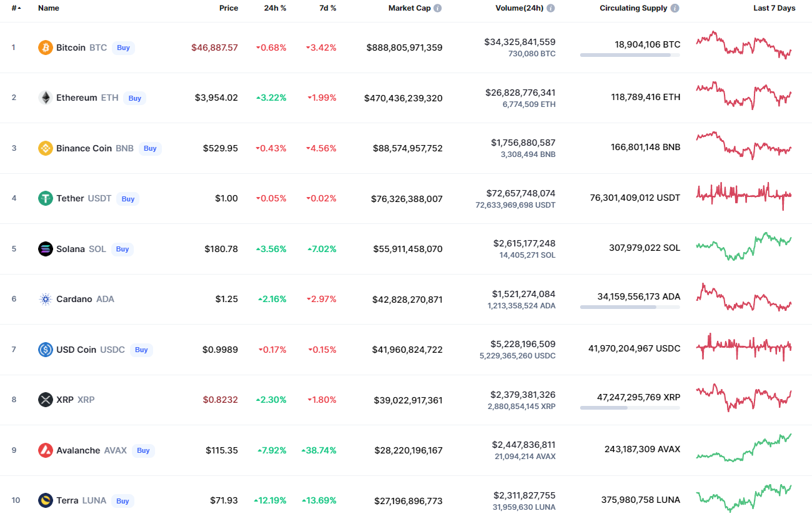Screen dimensions: 812x516
Task: Open Ethereum's 7-day price sparkline chart
Action: point(744,95)
